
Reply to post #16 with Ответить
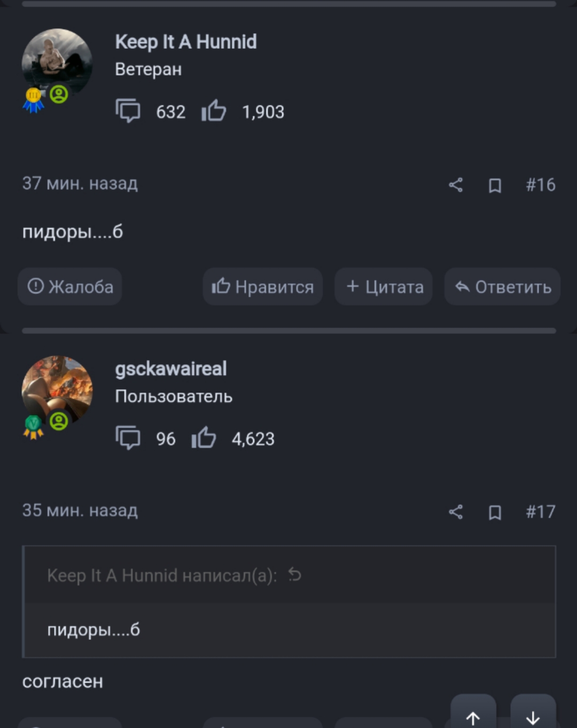(502, 287)
